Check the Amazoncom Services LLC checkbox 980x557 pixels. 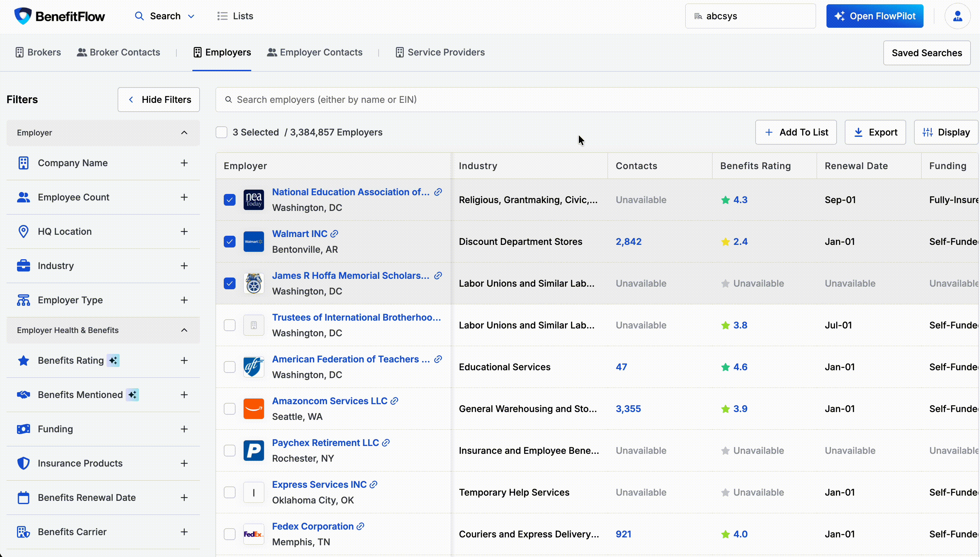[x=230, y=408]
